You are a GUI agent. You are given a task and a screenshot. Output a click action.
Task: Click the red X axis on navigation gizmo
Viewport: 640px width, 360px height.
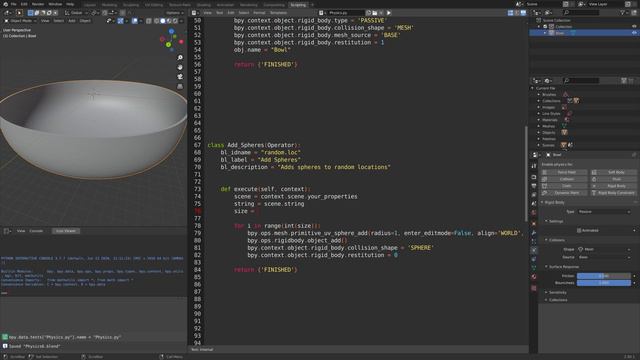point(181,41)
